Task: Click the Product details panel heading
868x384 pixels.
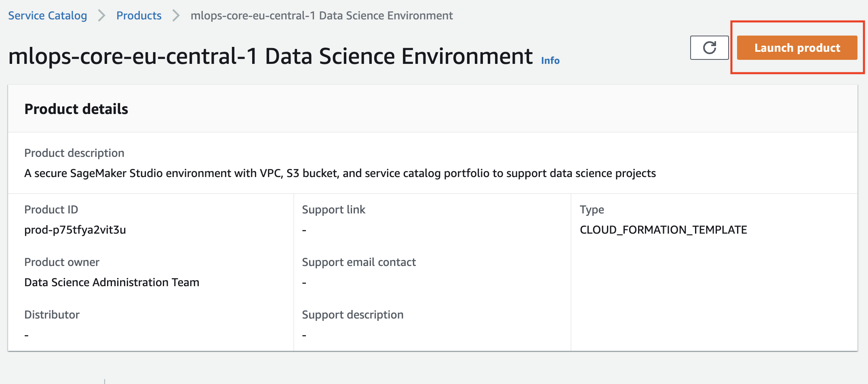Action: [x=76, y=109]
